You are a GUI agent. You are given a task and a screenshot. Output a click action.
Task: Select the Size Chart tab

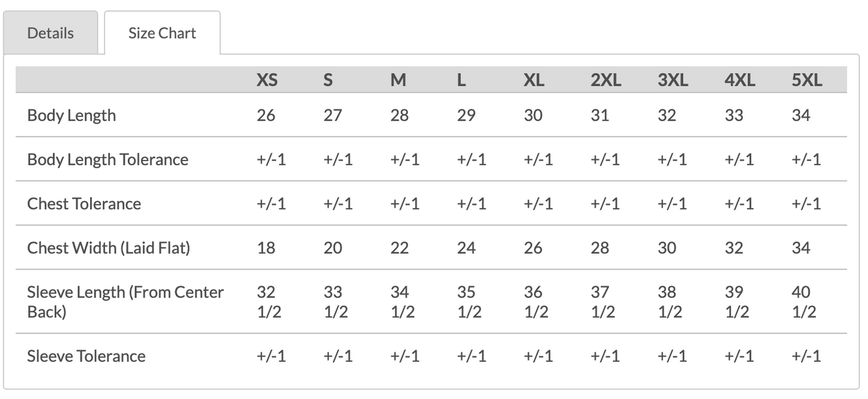tap(162, 33)
